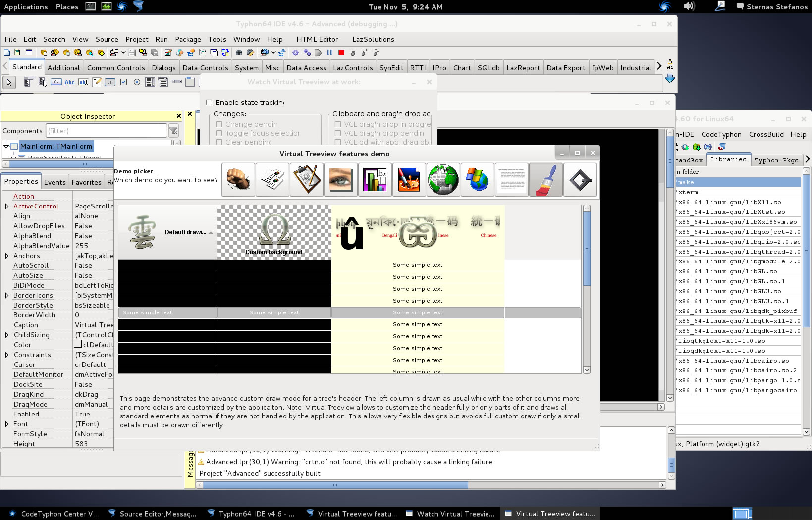Open the text page demo thumbnail
The image size is (812, 520).
click(x=512, y=180)
